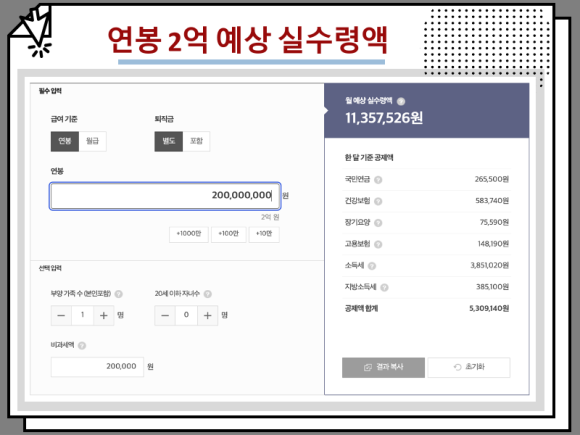Select the 건강보험 amount 583,740원
Viewport: 580px width, 435px height.
pos(492,201)
